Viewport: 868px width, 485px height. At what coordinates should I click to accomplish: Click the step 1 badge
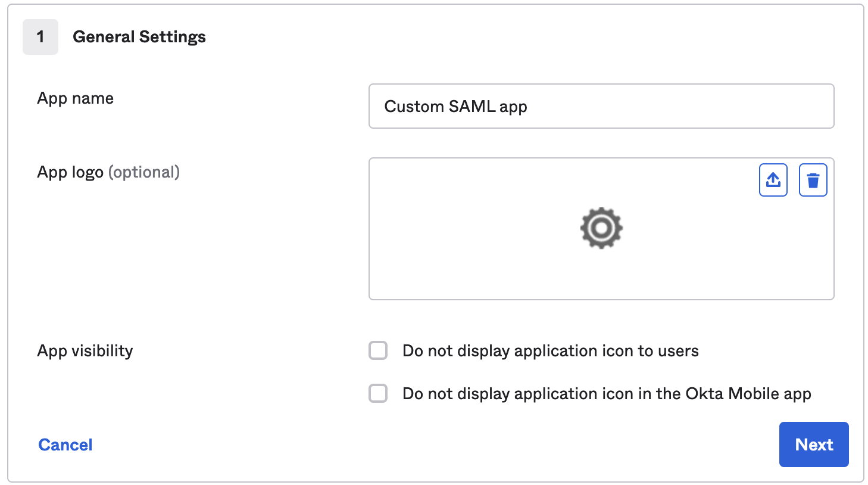click(40, 36)
